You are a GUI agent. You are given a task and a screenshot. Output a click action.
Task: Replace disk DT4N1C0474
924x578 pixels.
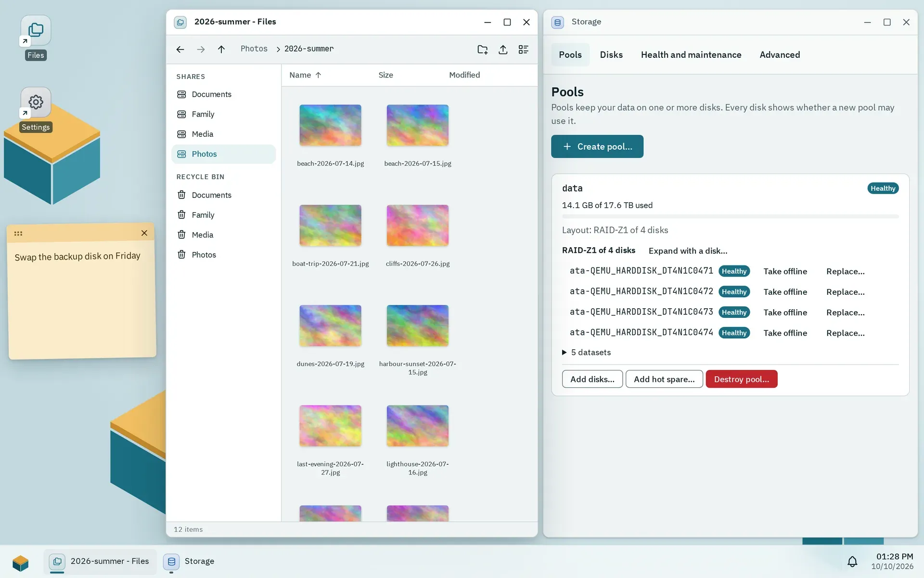pos(846,333)
